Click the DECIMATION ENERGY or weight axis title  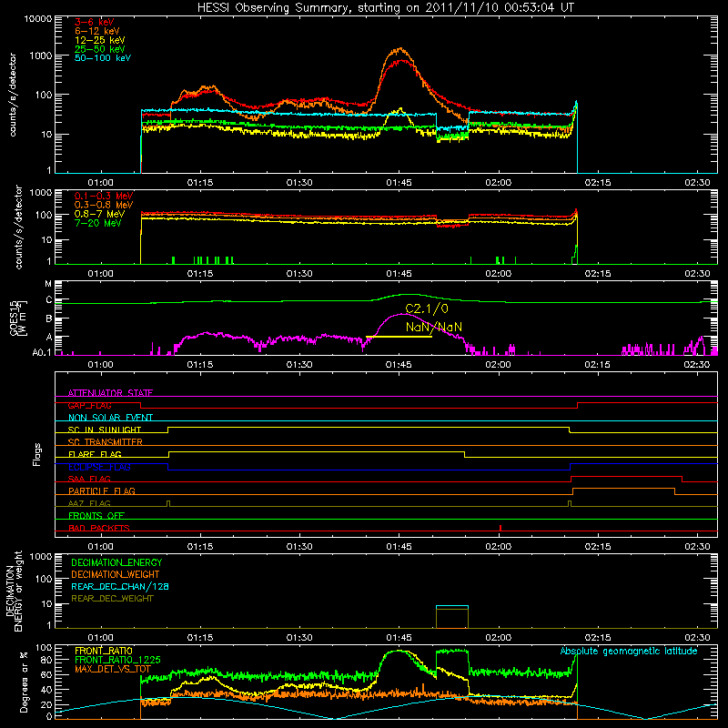point(13,591)
